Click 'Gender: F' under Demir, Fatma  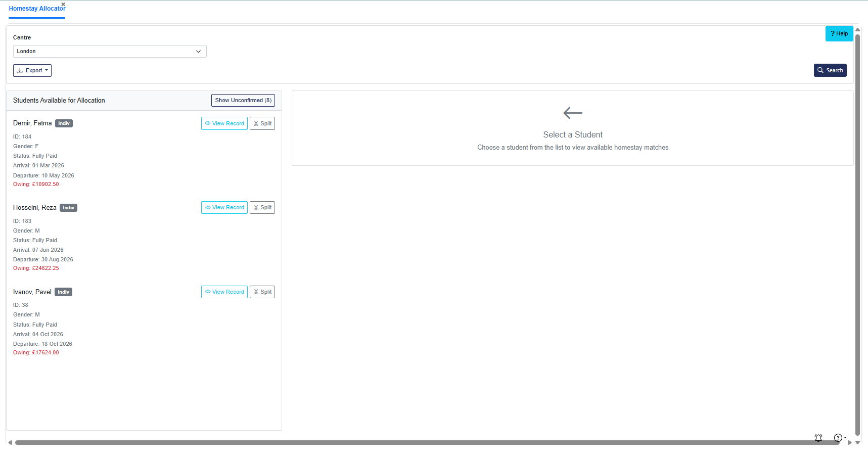[26, 146]
